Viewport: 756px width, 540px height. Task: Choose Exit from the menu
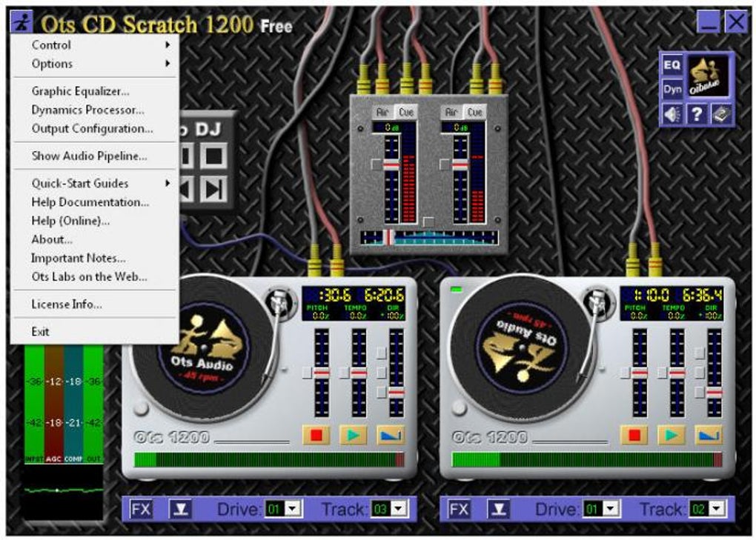click(x=95, y=332)
